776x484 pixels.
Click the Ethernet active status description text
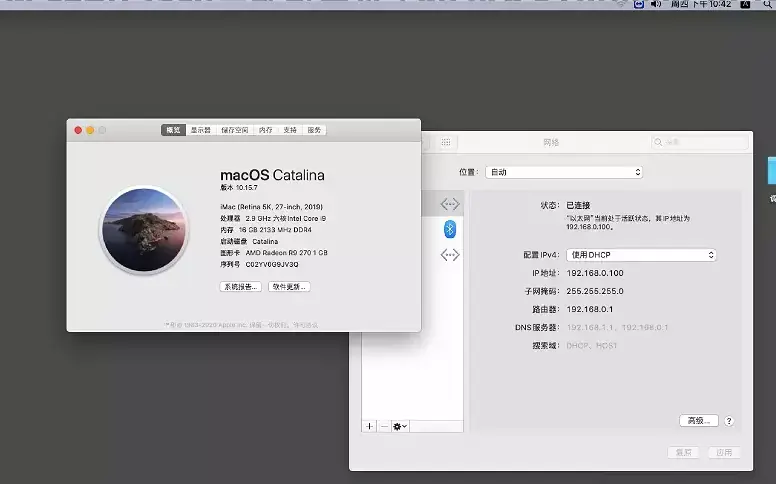click(628, 222)
